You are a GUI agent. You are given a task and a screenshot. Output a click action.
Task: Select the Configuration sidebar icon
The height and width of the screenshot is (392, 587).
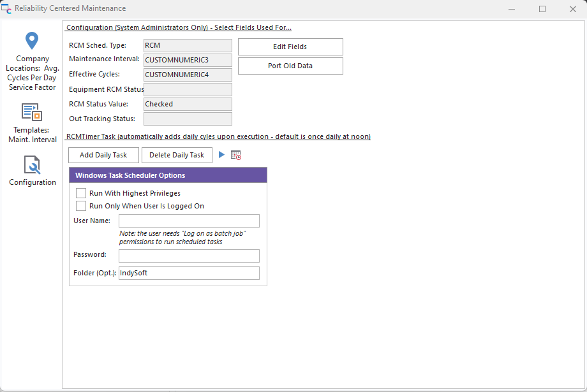(32, 165)
